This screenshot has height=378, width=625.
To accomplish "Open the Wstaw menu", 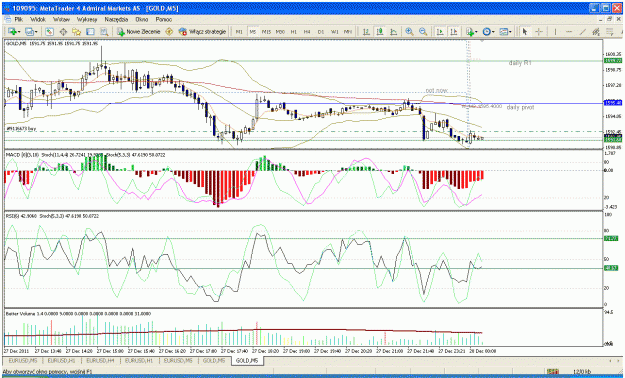I will click(61, 19).
